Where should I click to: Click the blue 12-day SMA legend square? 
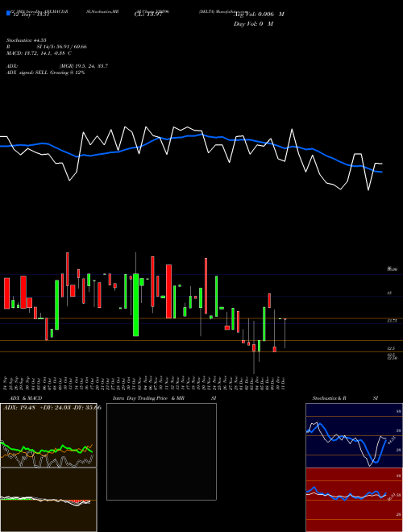click(x=8, y=13)
